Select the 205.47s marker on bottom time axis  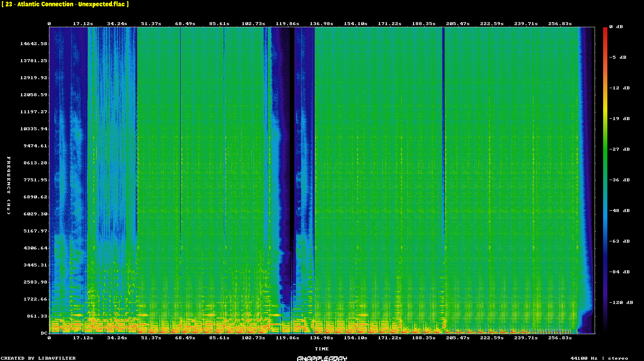(x=458, y=338)
